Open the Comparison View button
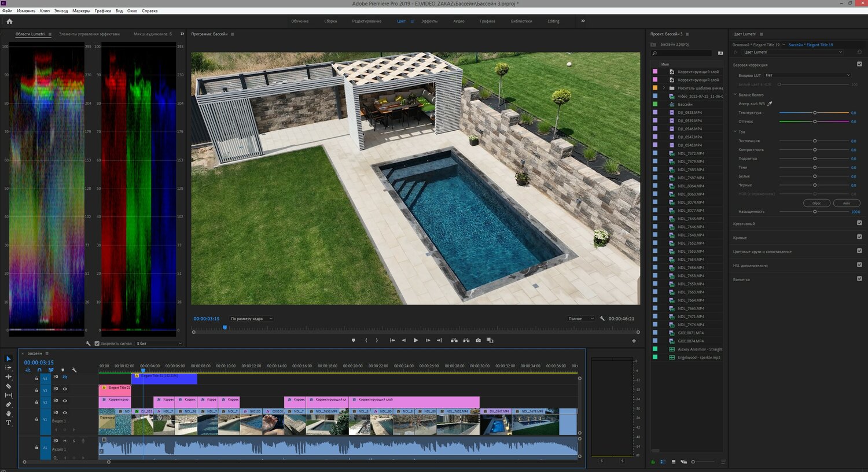The image size is (868, 472). pyautogui.click(x=490, y=340)
